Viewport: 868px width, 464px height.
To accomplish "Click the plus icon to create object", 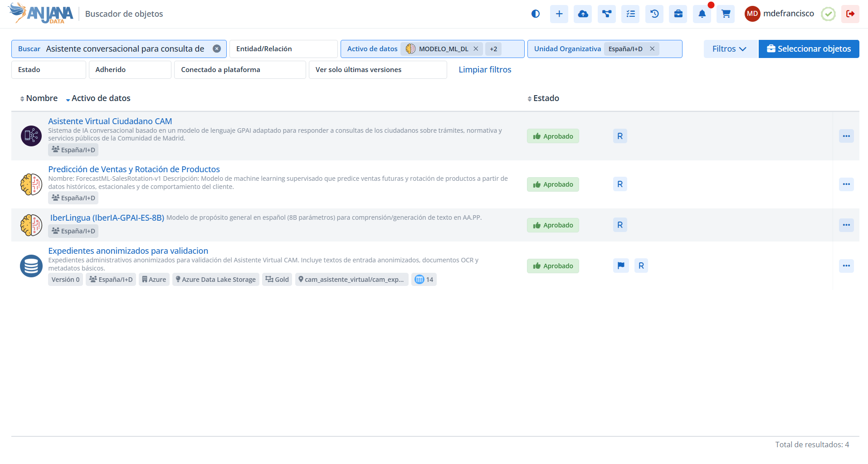I will [559, 14].
